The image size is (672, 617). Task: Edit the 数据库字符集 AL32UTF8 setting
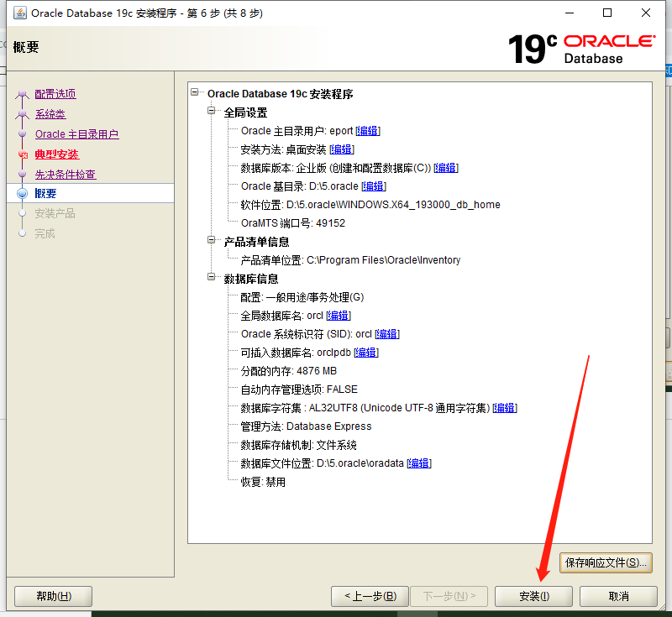[504, 407]
